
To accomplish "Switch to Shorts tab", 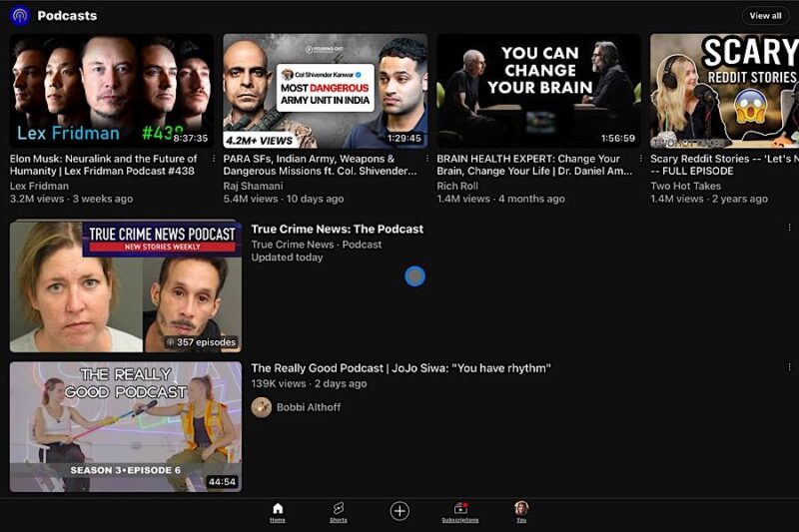I will (x=338, y=513).
